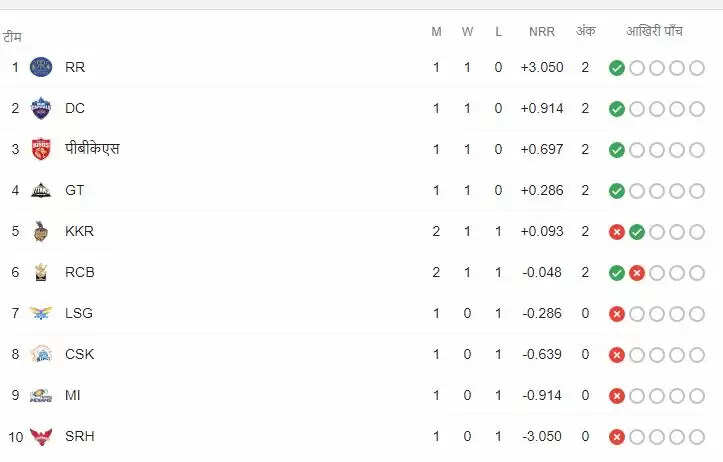Click the RCB team logo
This screenshot has height=462, width=723.
(41, 272)
